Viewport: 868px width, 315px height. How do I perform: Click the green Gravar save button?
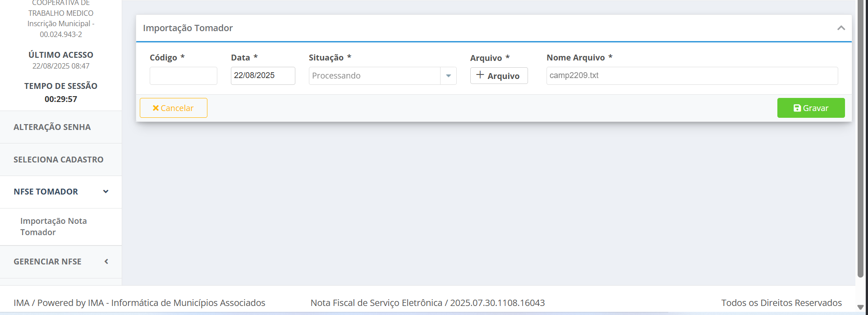[x=811, y=108]
